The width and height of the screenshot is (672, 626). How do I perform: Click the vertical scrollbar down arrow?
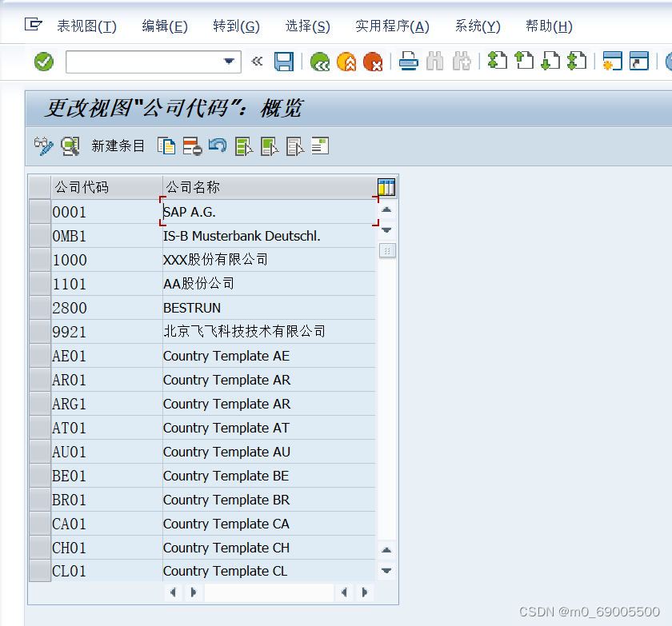click(386, 571)
